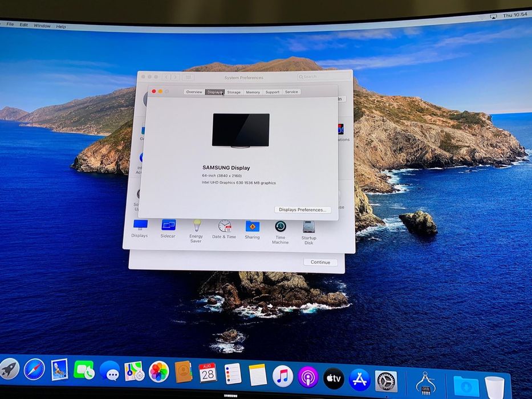
Task: Open Messages from the Dock
Action: pyautogui.click(x=109, y=371)
